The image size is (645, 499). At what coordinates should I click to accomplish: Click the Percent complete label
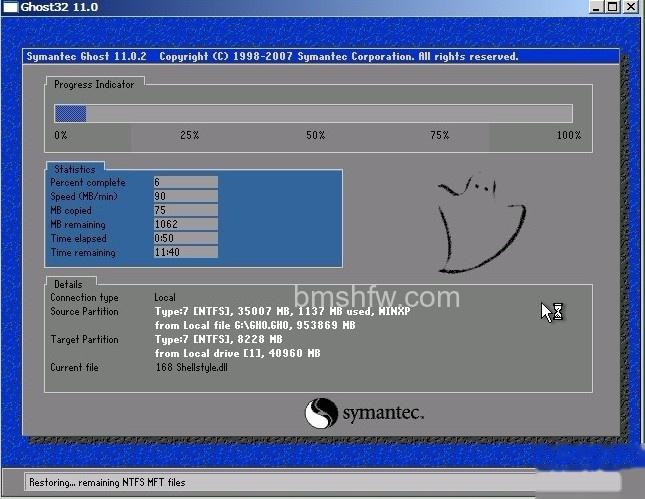point(88,182)
